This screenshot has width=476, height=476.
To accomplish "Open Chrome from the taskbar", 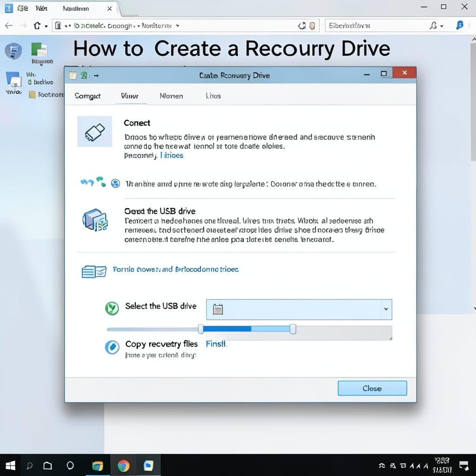I will tap(124, 465).
